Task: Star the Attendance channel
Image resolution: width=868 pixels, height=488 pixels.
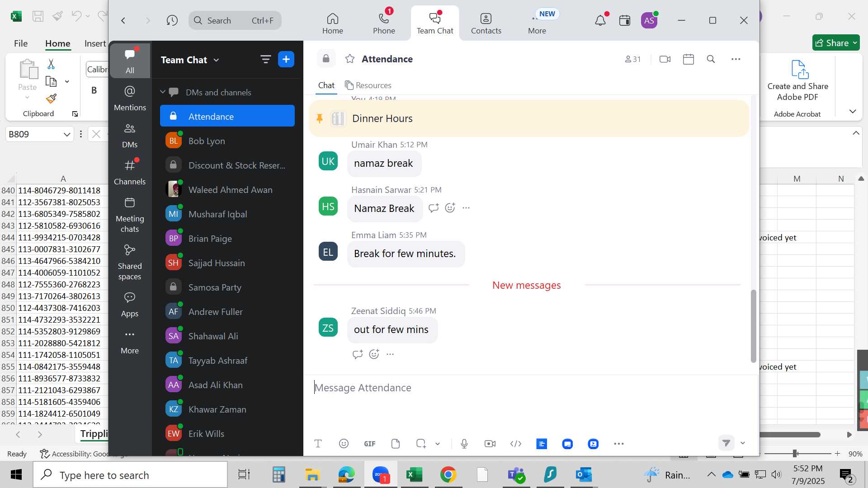Action: pyautogui.click(x=350, y=59)
